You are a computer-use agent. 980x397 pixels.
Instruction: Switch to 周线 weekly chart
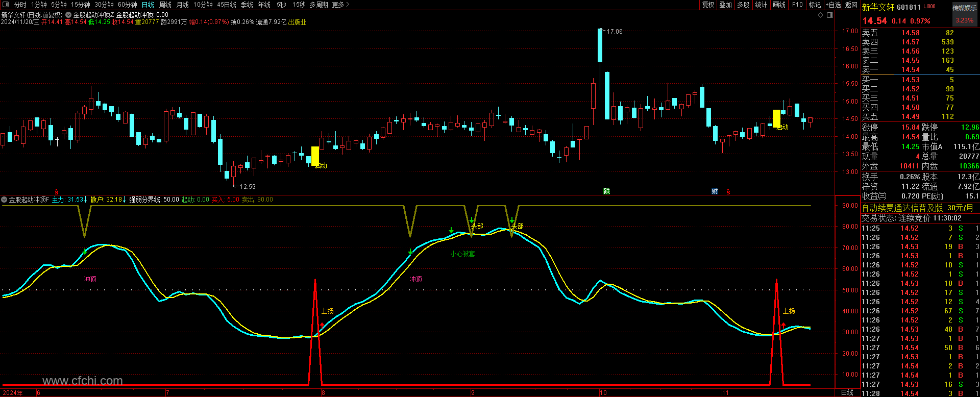pyautogui.click(x=165, y=5)
